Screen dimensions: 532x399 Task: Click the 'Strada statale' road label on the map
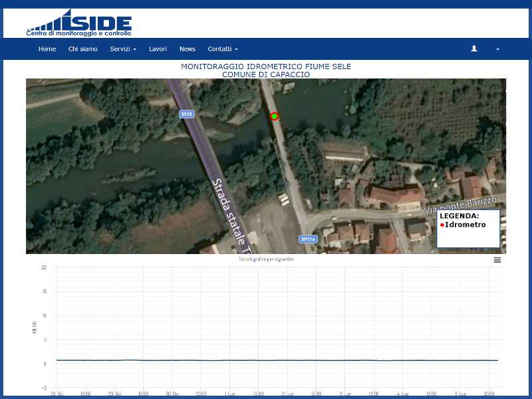coord(229,211)
